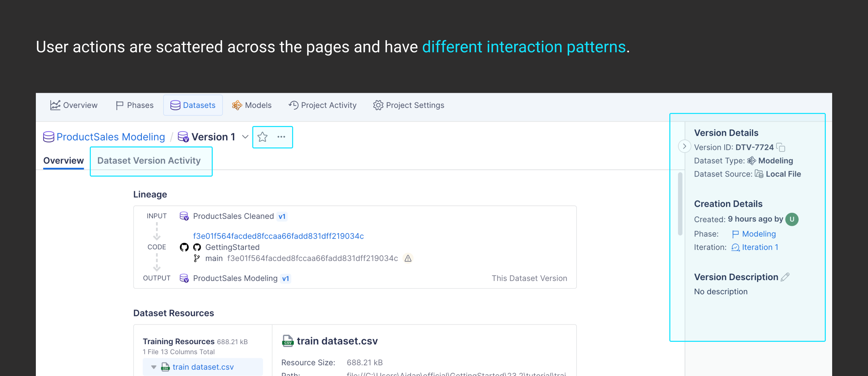The image size is (868, 376).
Task: Open the f3e01f564 commit hash link
Action: (x=278, y=236)
